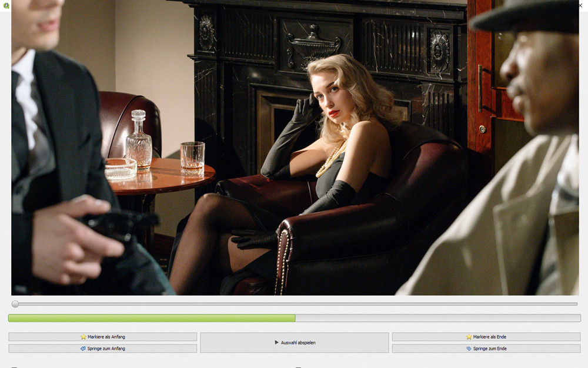Click the play triangle icon beside Auswahl abspielen
This screenshot has width=588, height=368.
(277, 343)
